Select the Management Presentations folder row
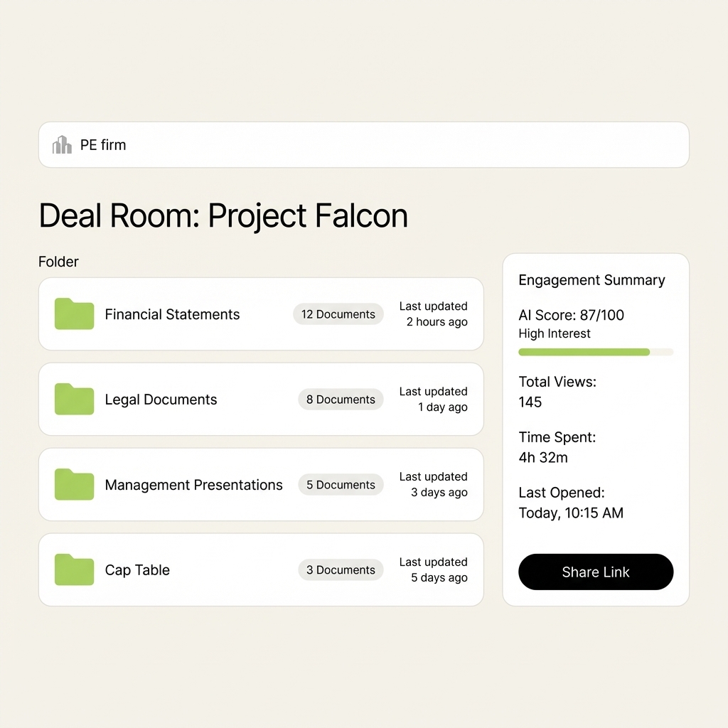728x728 pixels. (261, 484)
